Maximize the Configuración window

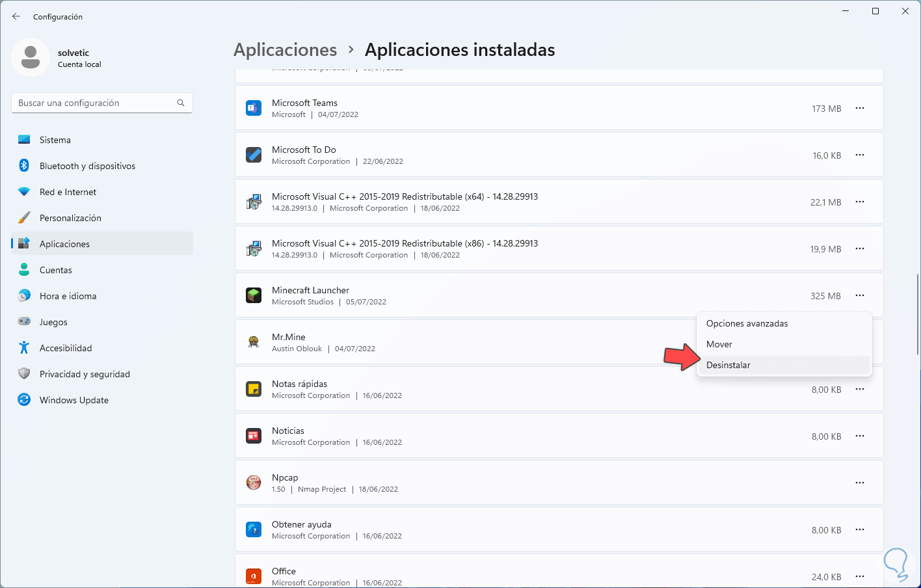(x=875, y=11)
